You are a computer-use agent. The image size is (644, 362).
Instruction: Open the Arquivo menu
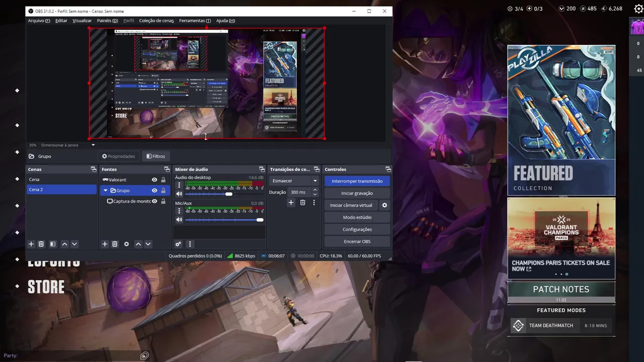[x=39, y=21]
